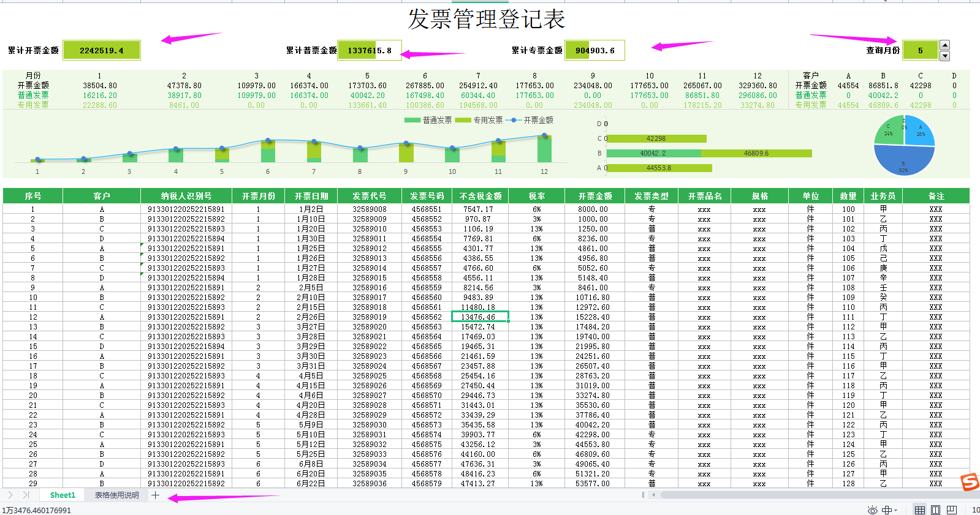Click the 查询月份 value cell

click(920, 50)
